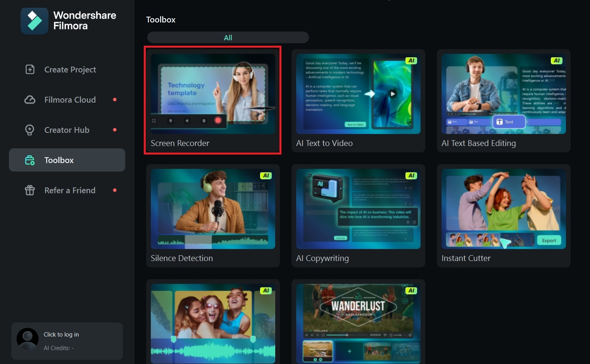Click the Refer a Friend gift icon
590x364 pixels.
[30, 190]
